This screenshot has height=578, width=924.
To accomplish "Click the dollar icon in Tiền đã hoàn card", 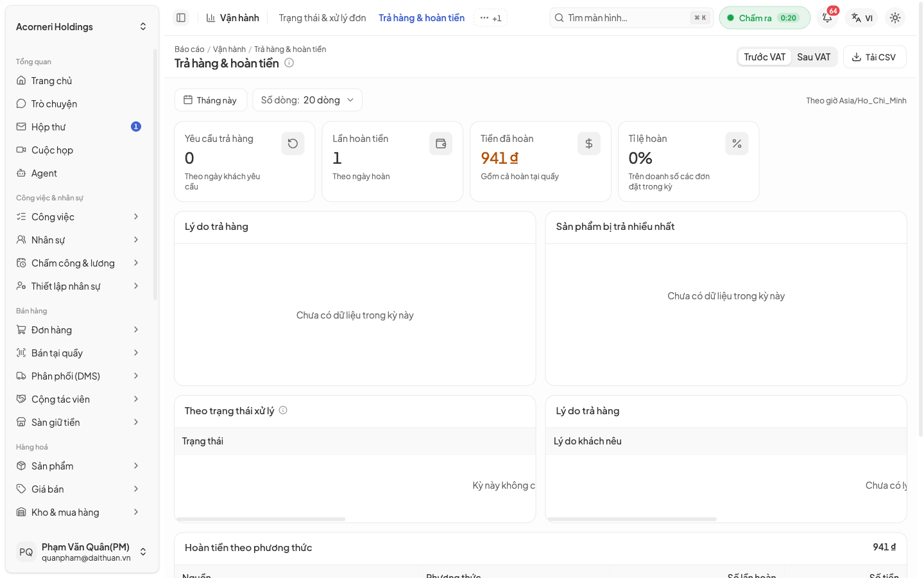I will [589, 144].
